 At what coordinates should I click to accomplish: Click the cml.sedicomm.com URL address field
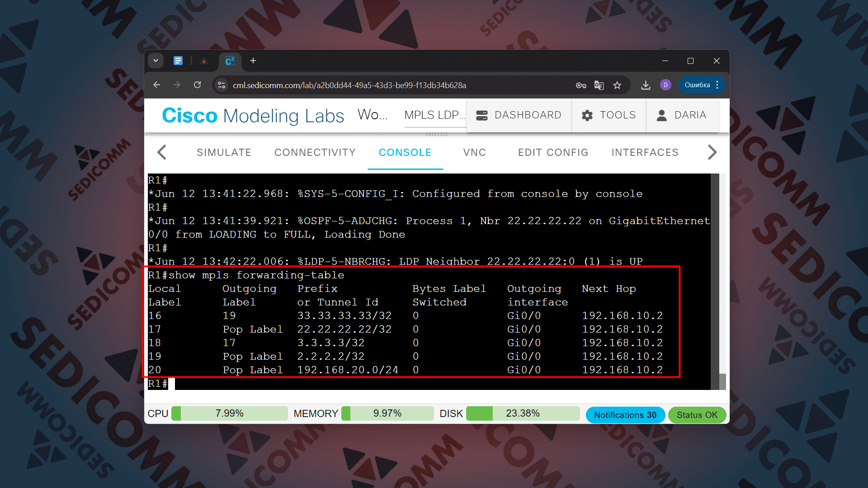pyautogui.click(x=349, y=85)
